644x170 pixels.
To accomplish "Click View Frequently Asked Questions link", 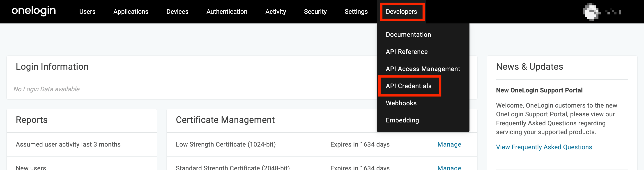I will 544,147.
